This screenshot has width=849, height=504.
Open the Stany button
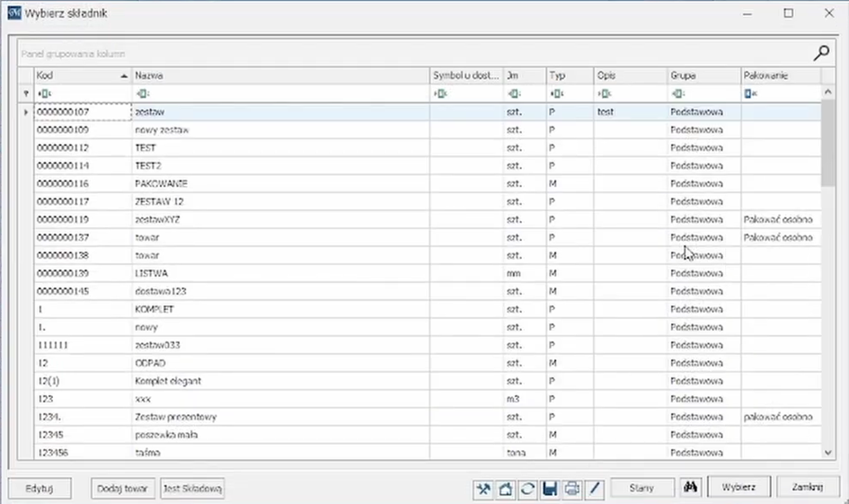pyautogui.click(x=641, y=488)
